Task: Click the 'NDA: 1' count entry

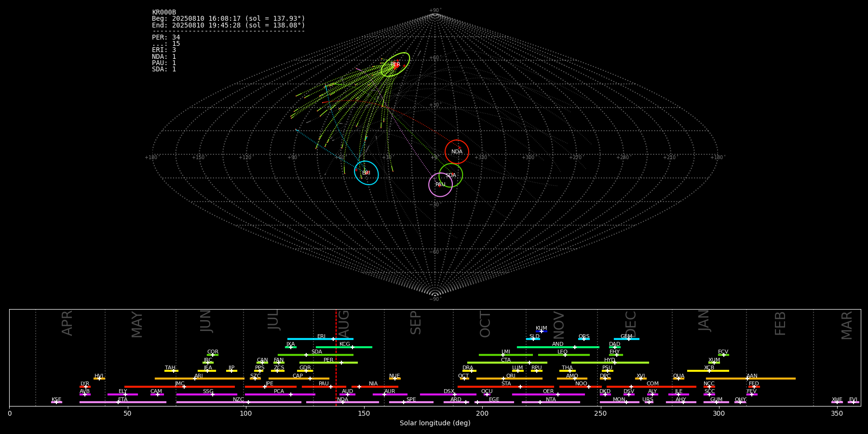Action: 164,56
